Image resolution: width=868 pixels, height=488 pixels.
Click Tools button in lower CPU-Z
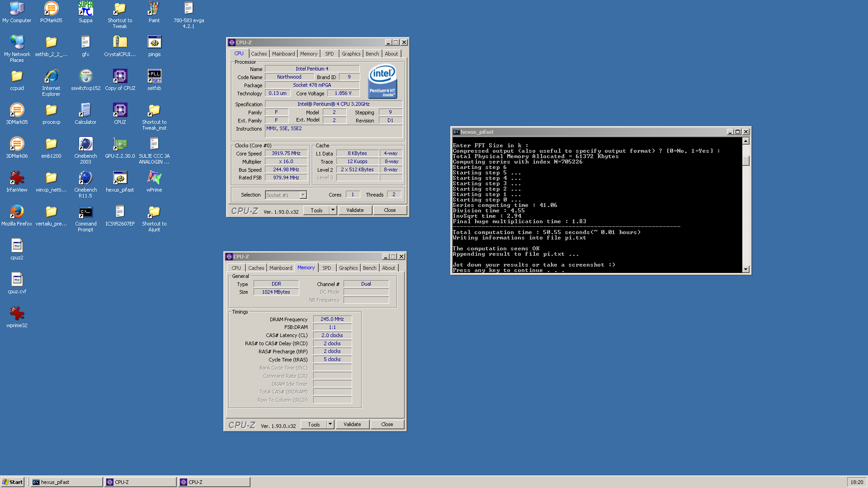click(314, 424)
